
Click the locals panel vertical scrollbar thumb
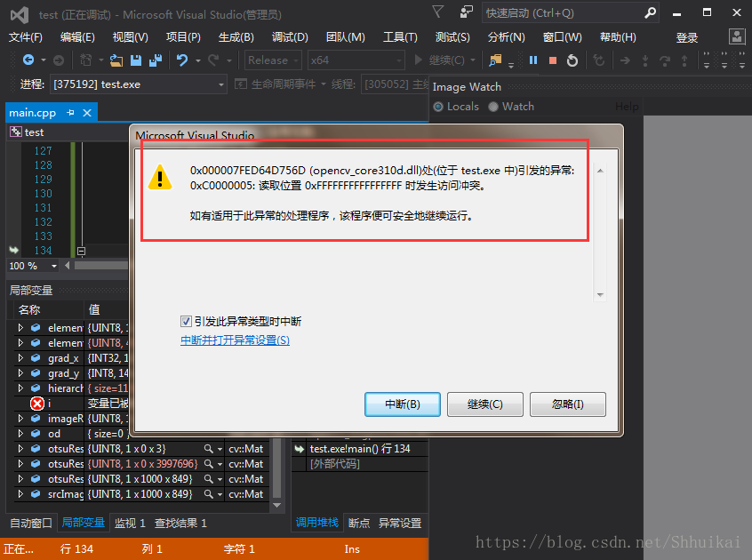point(276,468)
